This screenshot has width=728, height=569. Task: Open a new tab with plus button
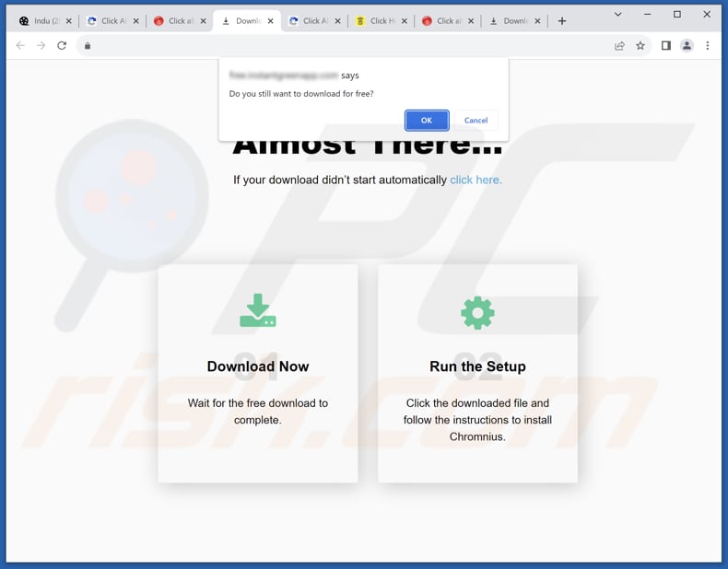[562, 21]
